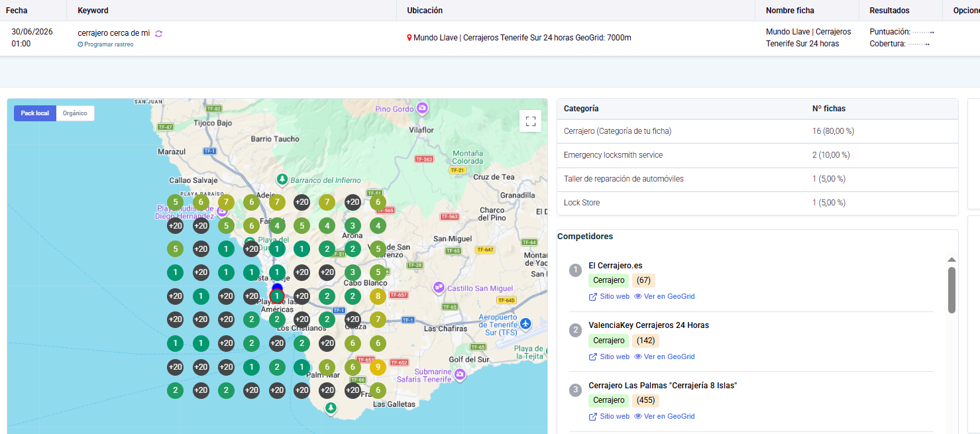Click the (455) reviews badge
Screen dimensions: 980x434
pyautogui.click(x=645, y=400)
